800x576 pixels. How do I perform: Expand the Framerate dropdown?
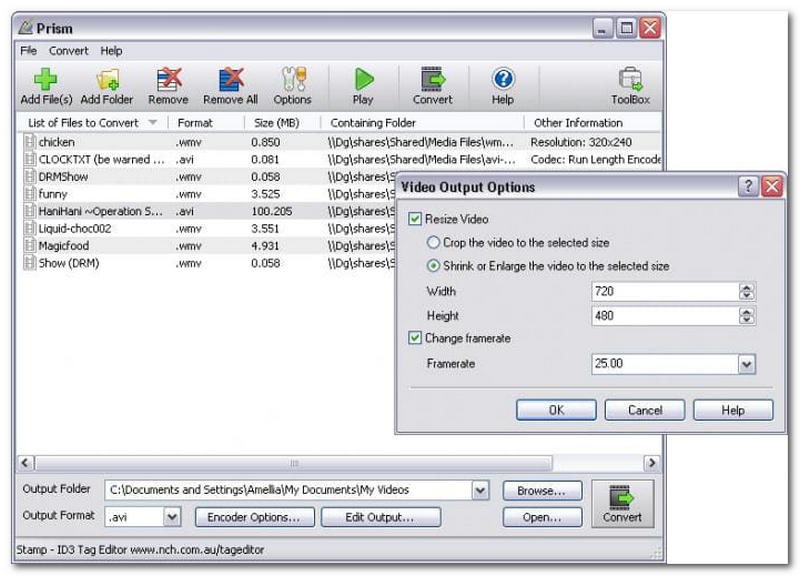point(746,365)
